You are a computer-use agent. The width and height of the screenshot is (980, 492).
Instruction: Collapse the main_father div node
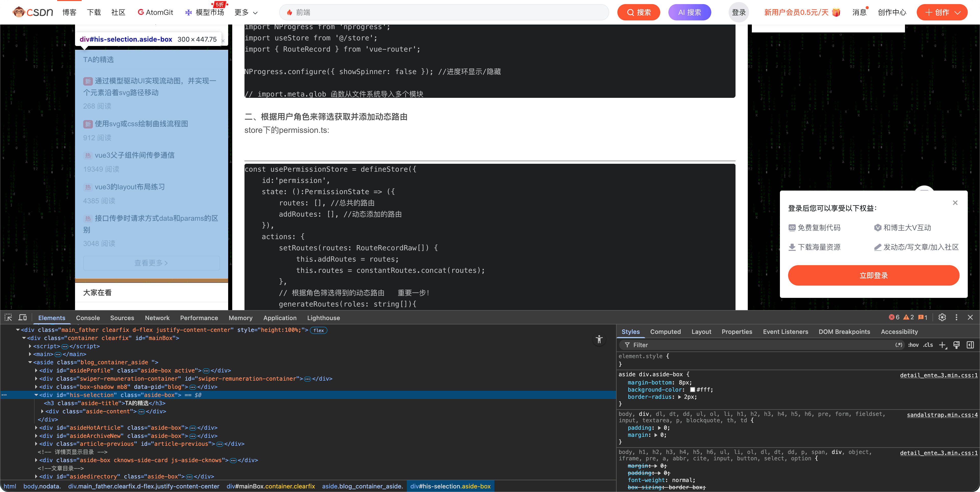[x=18, y=330]
